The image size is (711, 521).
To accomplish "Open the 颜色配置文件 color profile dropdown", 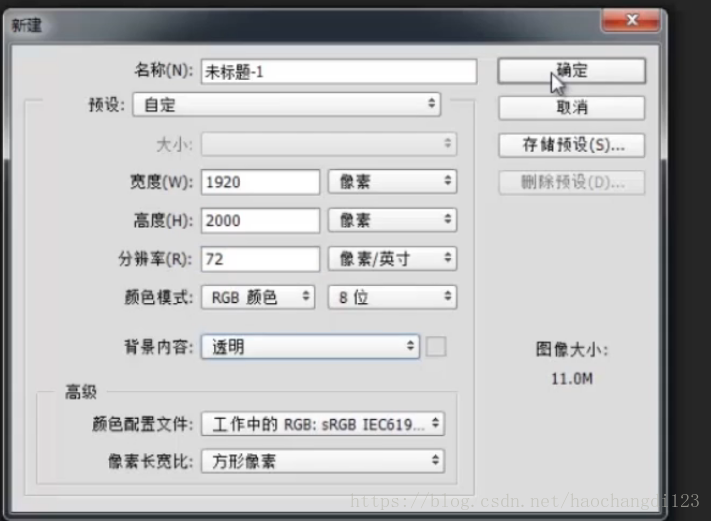I will click(x=323, y=424).
